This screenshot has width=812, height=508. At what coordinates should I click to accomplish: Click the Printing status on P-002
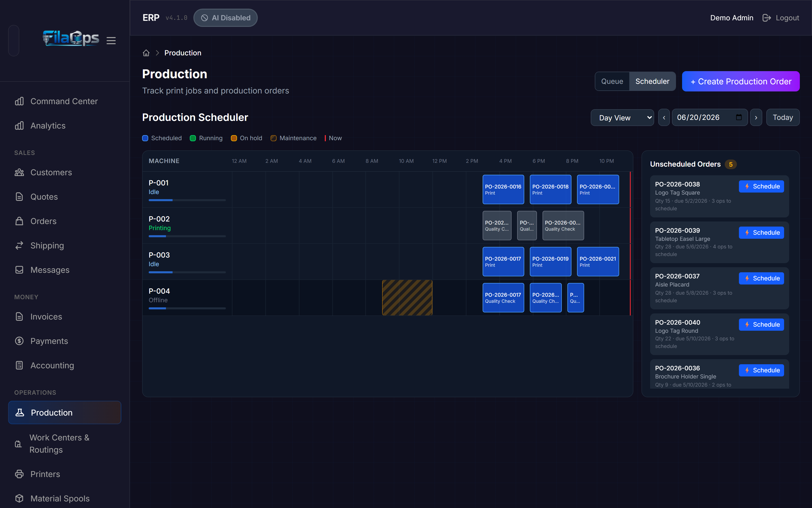[x=160, y=228]
